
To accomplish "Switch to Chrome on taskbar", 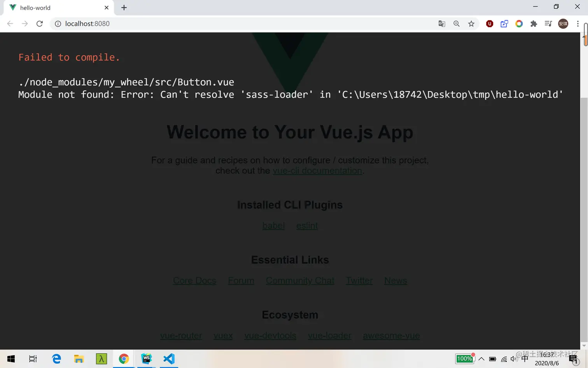I will [124, 359].
